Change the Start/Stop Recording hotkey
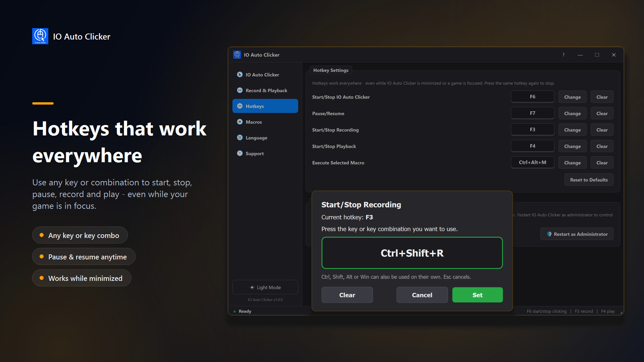Image resolution: width=644 pixels, height=362 pixels. pos(572,130)
